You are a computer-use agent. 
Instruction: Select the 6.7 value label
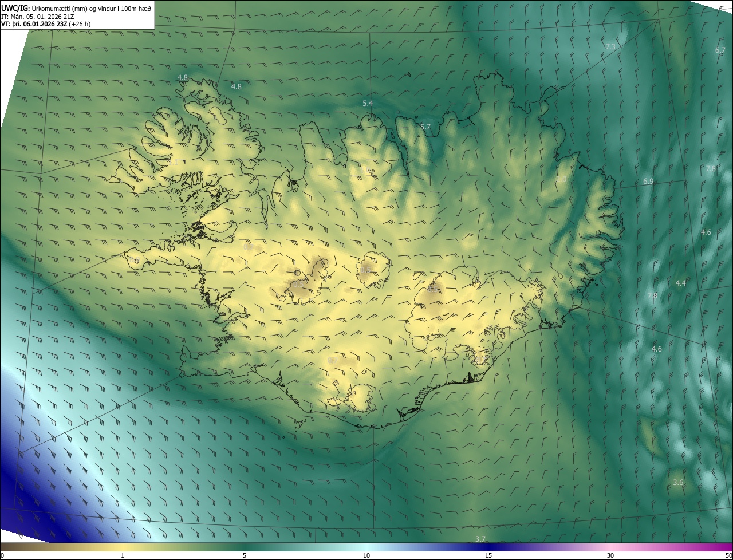(720, 50)
